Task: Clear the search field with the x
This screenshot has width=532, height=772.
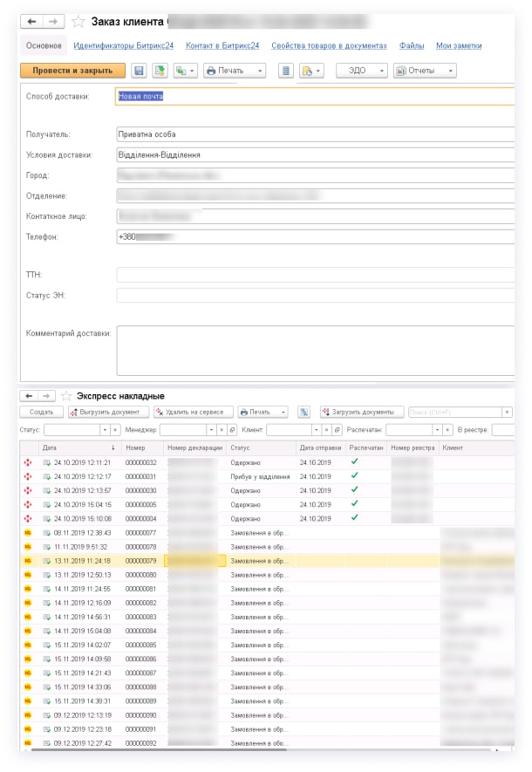Action: coord(508,412)
